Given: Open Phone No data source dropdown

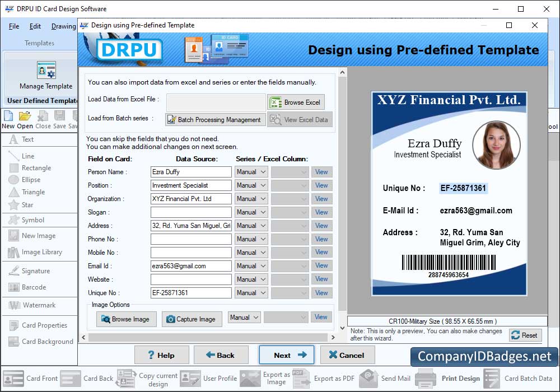Looking at the screenshot, I should pyautogui.click(x=251, y=239).
